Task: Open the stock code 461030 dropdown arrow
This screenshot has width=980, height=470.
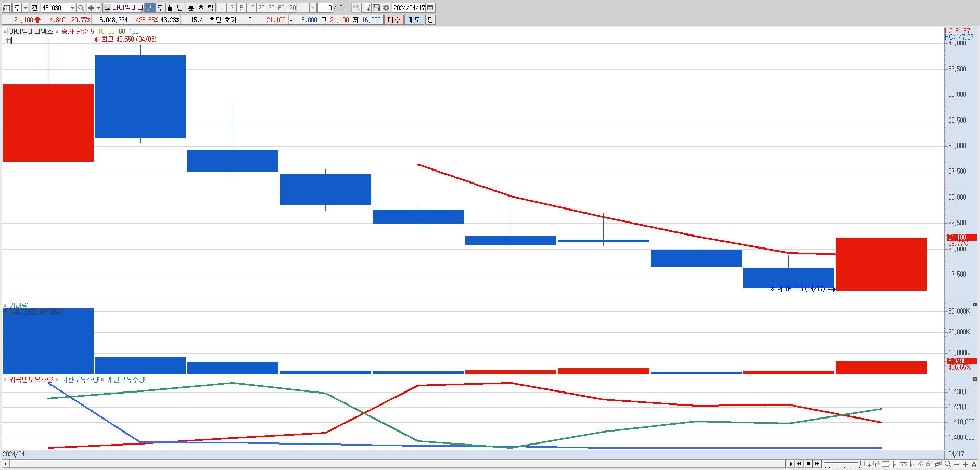Action: (x=72, y=8)
